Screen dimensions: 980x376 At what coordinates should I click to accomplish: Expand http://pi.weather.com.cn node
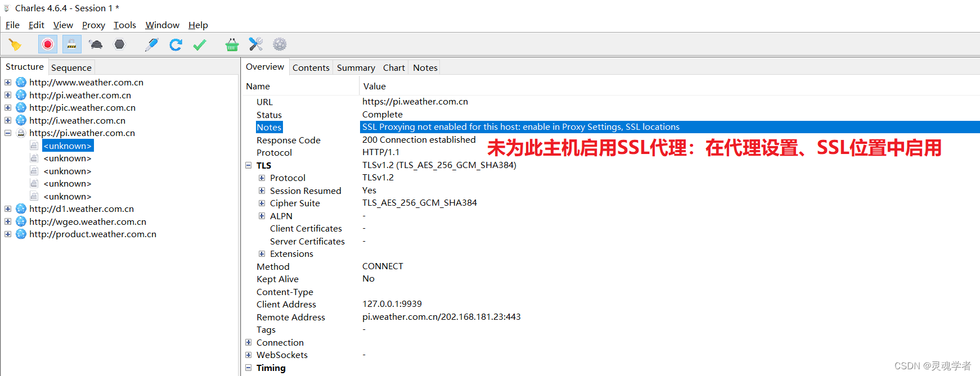(8, 95)
